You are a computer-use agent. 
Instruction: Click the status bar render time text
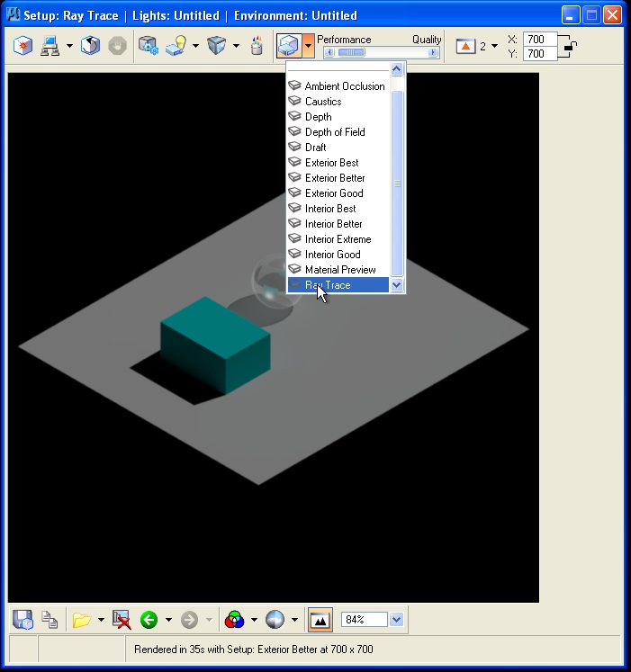[254, 650]
